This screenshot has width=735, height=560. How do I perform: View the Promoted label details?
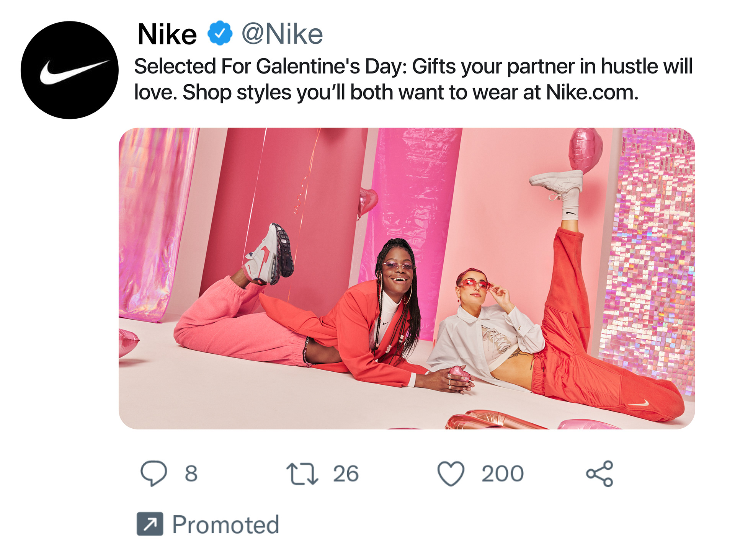click(225, 524)
